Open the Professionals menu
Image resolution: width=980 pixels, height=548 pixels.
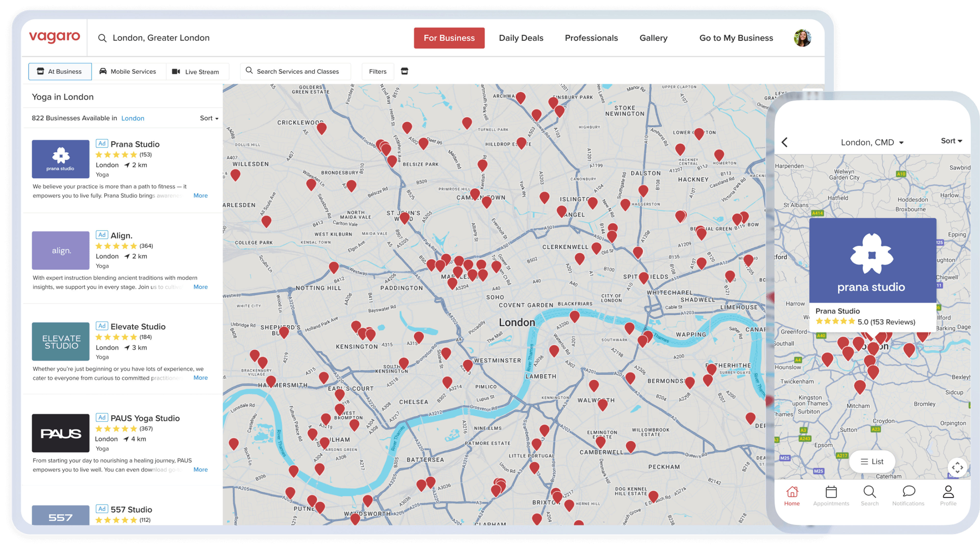[591, 38]
